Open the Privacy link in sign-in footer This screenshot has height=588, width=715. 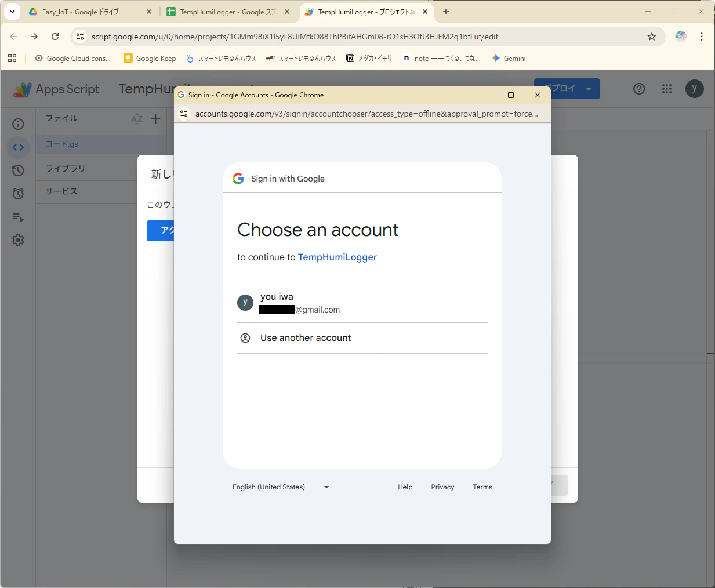coord(442,487)
